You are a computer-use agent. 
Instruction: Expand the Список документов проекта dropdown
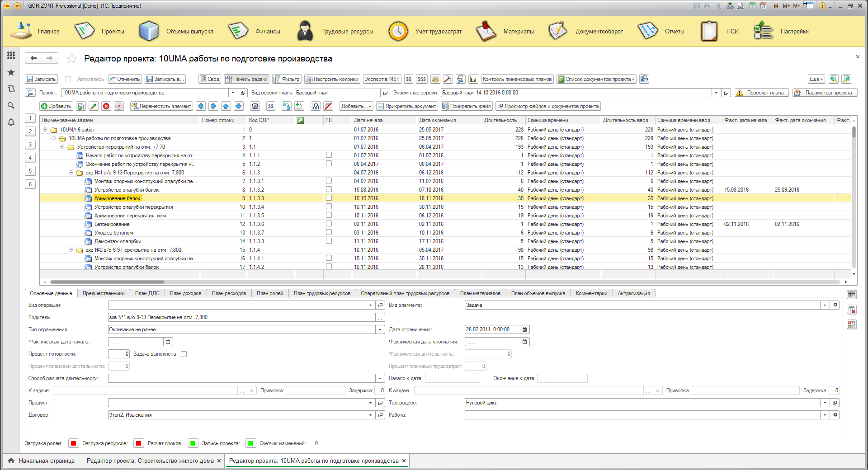pyautogui.click(x=596, y=79)
